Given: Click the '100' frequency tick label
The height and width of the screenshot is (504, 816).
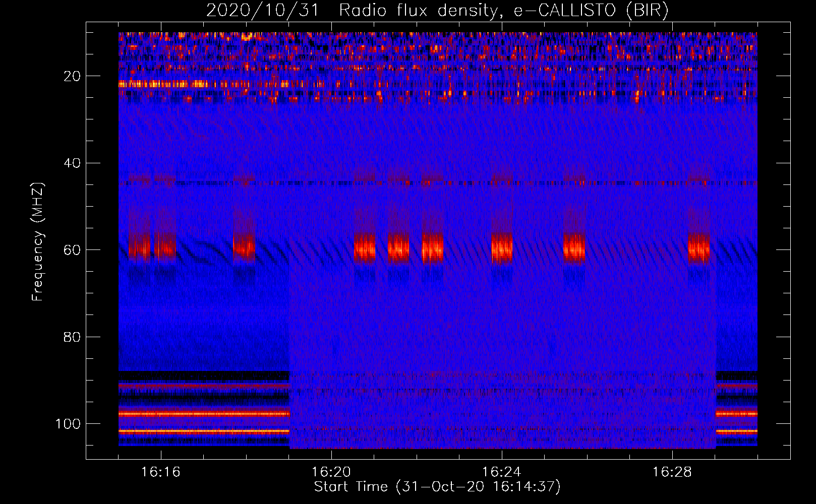Looking at the screenshot, I should click(x=68, y=424).
